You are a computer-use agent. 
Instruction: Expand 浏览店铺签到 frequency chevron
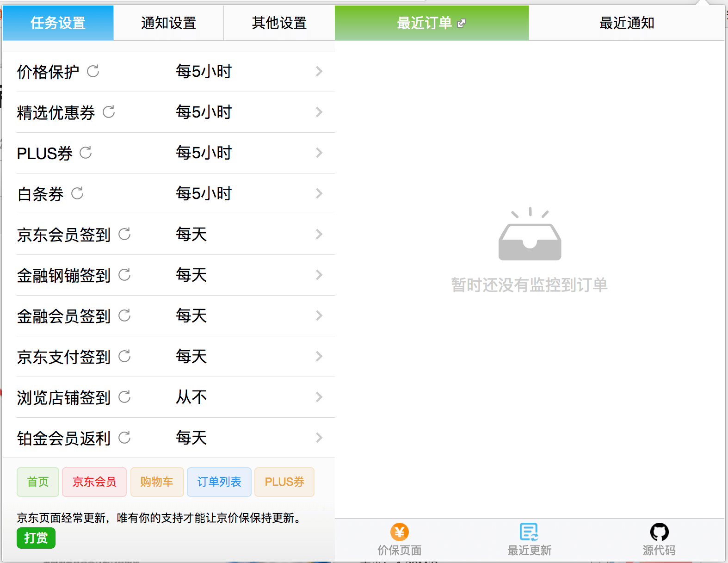[x=319, y=397]
